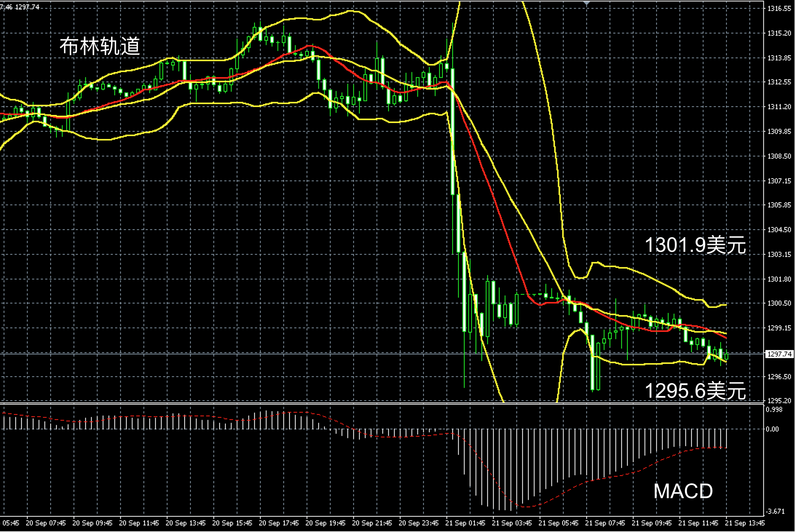Click the 1304.50 price axis label
Screen dimensions: 796x532
coord(779,230)
